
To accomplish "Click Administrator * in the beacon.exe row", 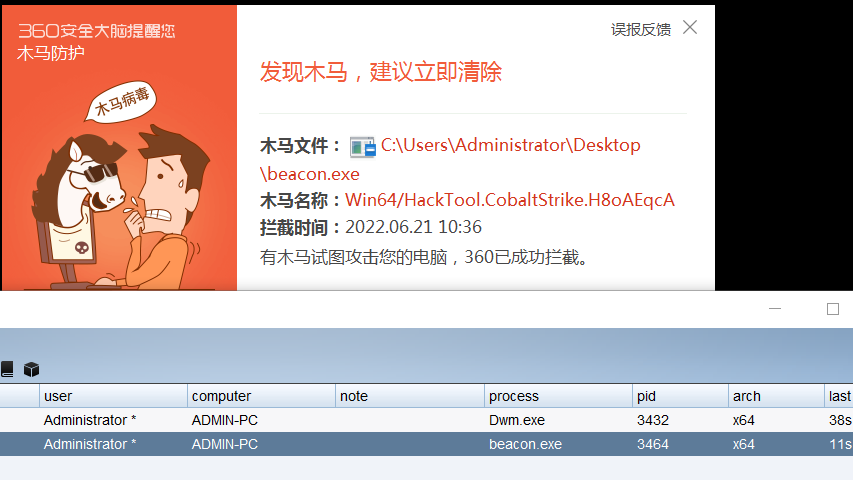I will coord(90,444).
